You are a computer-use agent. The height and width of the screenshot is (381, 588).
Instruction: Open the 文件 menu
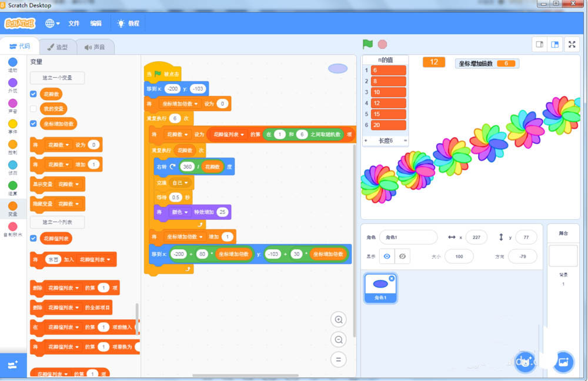74,24
